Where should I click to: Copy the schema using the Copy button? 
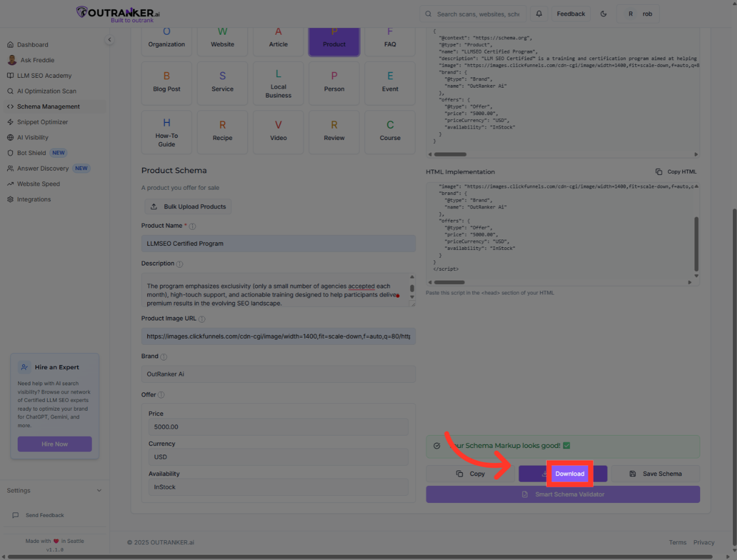[471, 474]
